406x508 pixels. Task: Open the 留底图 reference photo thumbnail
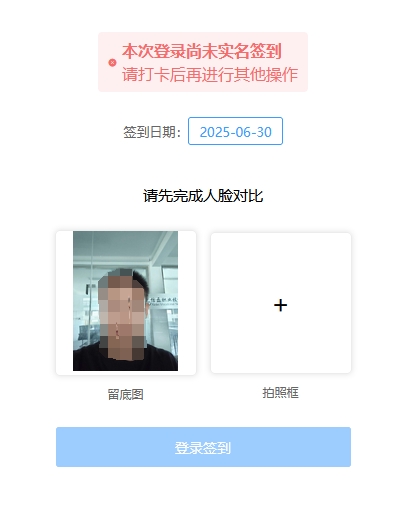[125, 301]
